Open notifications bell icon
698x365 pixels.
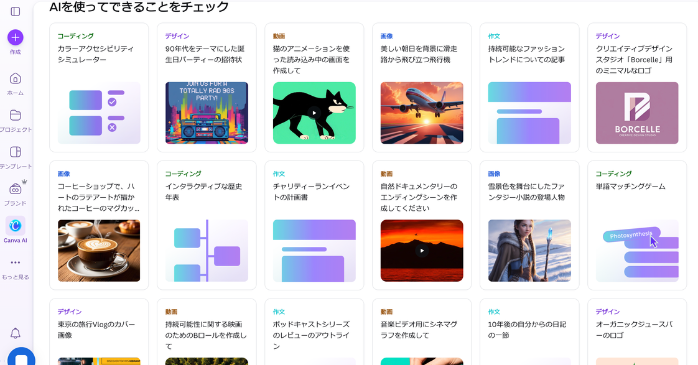15,333
